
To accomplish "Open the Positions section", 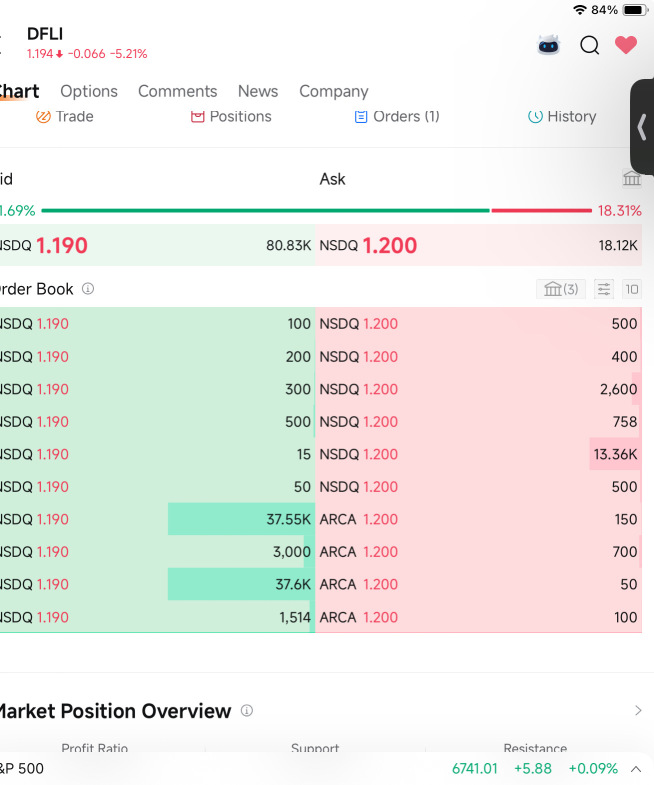I will click(x=231, y=117).
